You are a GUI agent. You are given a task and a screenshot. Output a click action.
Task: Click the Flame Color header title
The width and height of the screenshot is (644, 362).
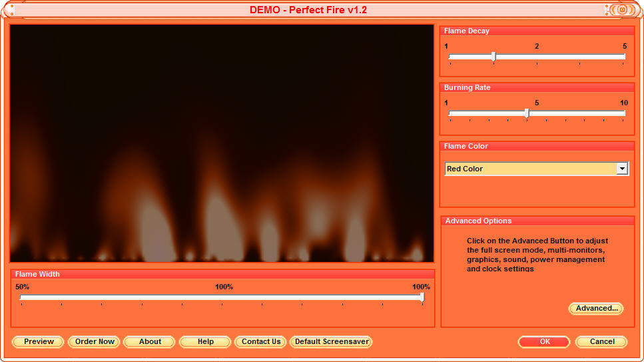466,146
